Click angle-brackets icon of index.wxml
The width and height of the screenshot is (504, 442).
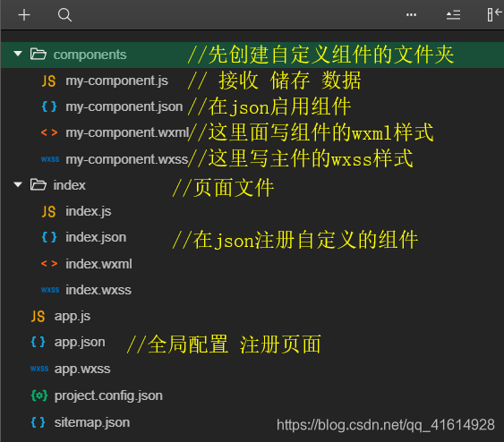pos(49,264)
